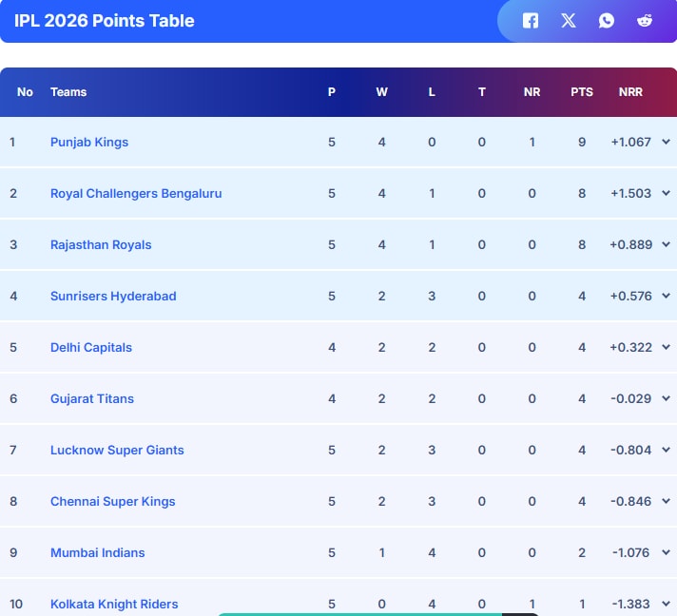This screenshot has width=677, height=616.
Task: Share points table on X
Action: (569, 21)
